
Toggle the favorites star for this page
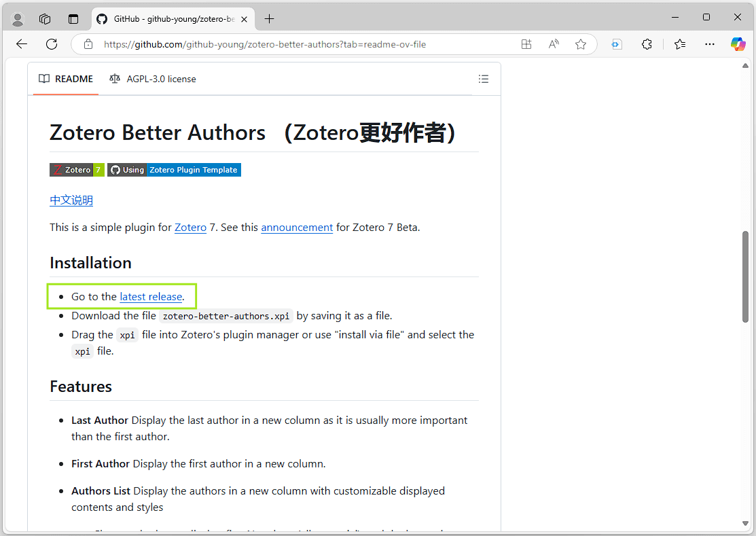tap(581, 43)
